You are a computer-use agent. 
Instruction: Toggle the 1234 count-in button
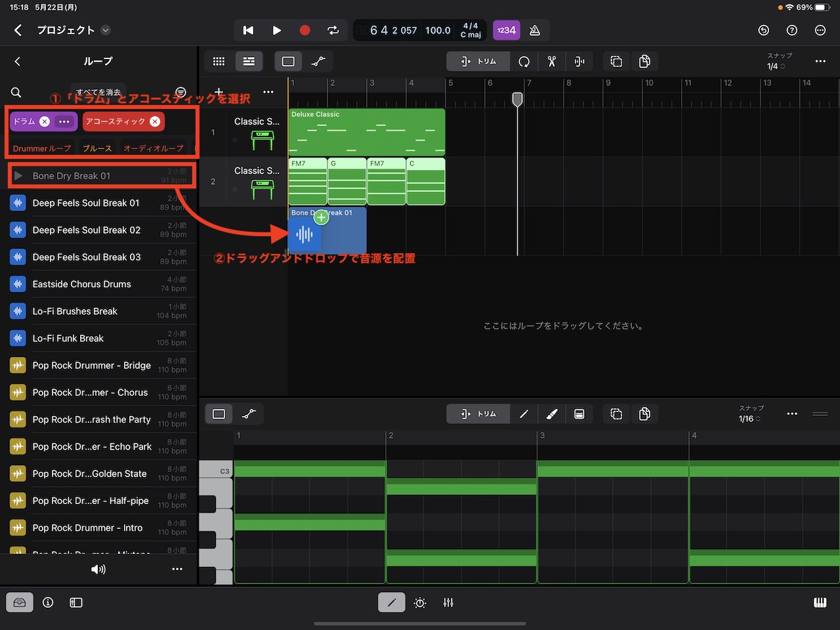pyautogui.click(x=506, y=30)
